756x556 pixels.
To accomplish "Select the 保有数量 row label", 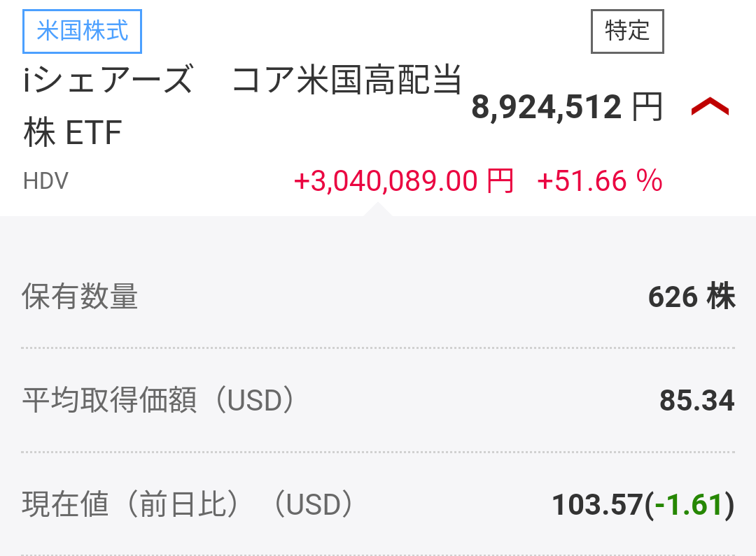I will [x=80, y=297].
